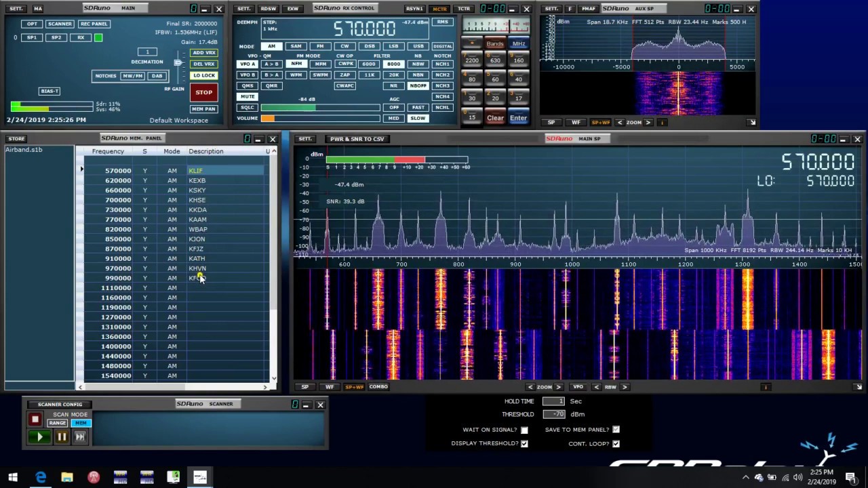This screenshot has height=488, width=868.
Task: Zoom in on the Aux SP window
Action: click(x=648, y=123)
